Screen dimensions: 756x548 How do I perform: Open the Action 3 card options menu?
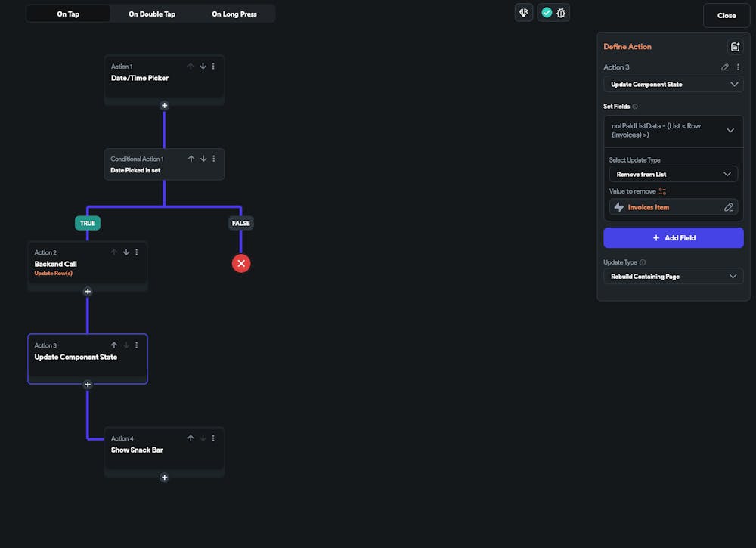pyautogui.click(x=137, y=345)
